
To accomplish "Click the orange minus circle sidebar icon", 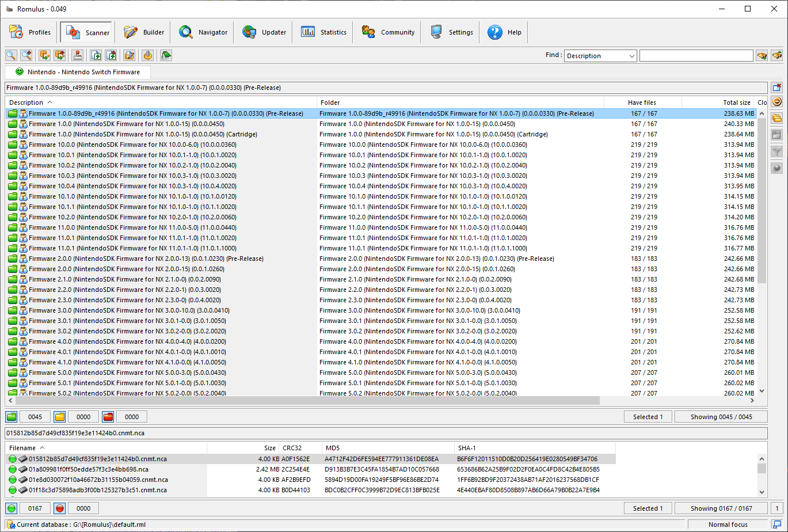I will [777, 102].
